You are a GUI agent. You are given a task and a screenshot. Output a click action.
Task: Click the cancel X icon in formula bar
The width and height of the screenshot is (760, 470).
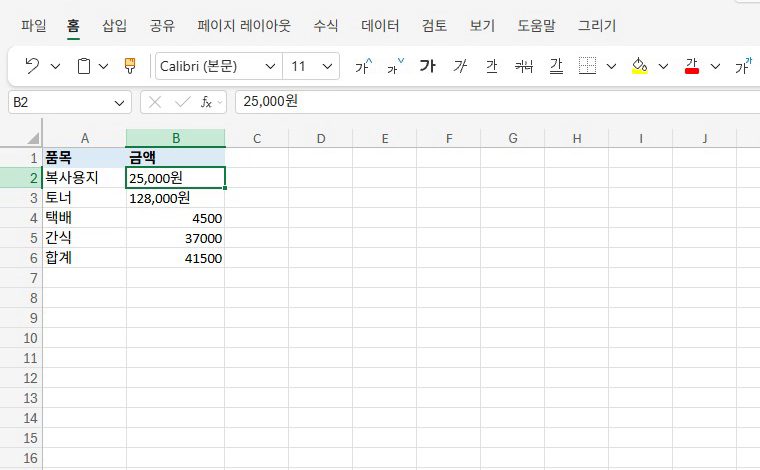[155, 102]
